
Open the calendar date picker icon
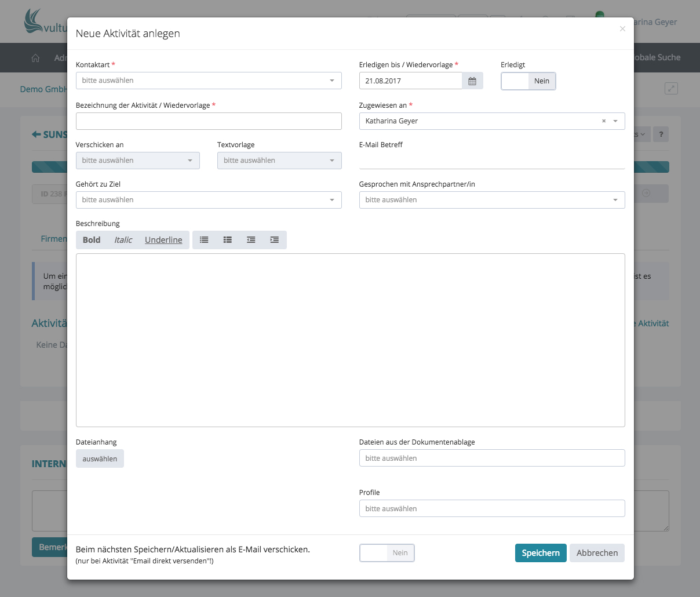pyautogui.click(x=472, y=81)
